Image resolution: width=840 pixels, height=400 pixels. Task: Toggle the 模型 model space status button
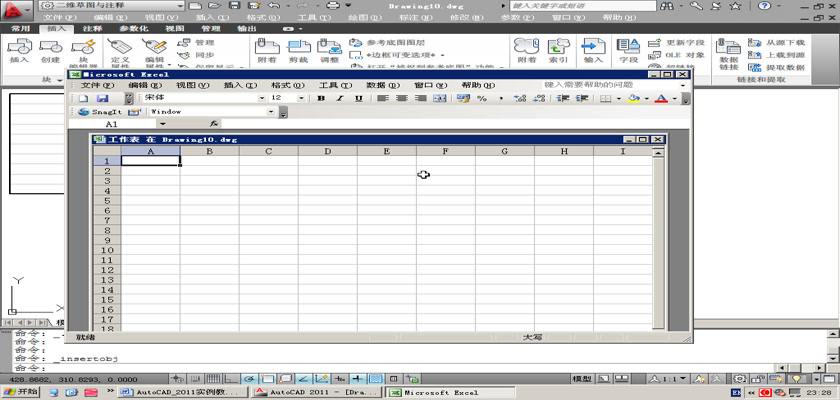582,379
